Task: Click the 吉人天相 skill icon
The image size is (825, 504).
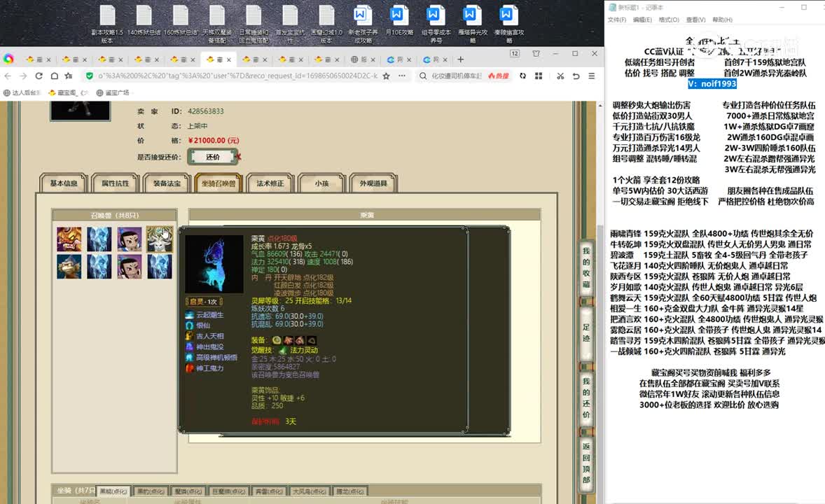Action: pyautogui.click(x=189, y=336)
